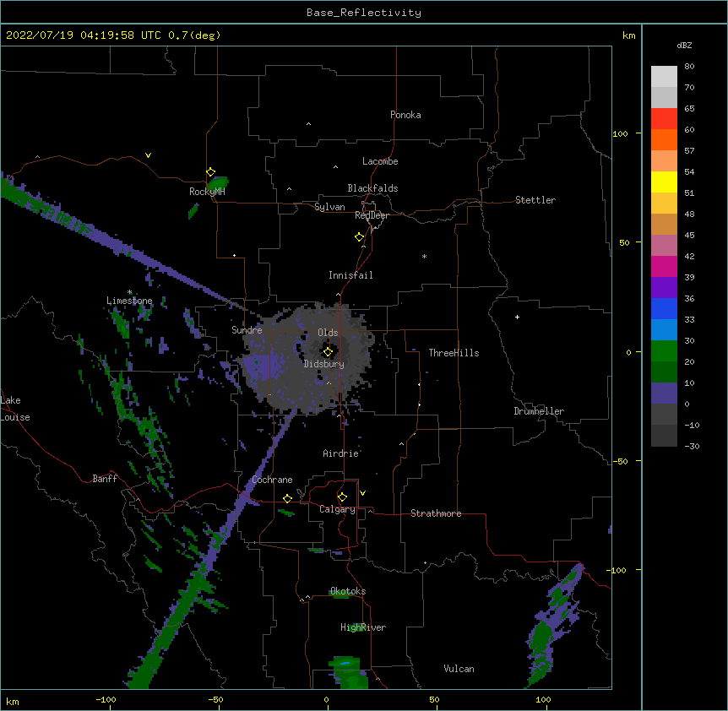Click the dBZ legend heading

click(684, 45)
